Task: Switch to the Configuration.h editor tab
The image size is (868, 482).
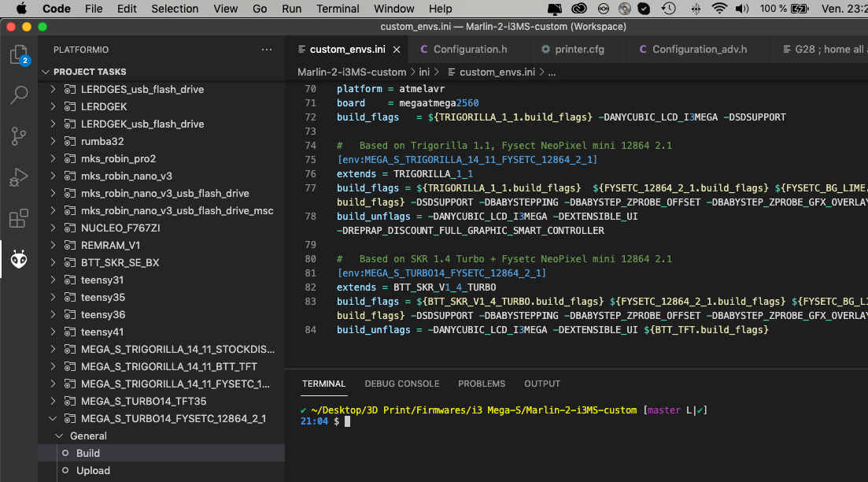Action: 470,50
